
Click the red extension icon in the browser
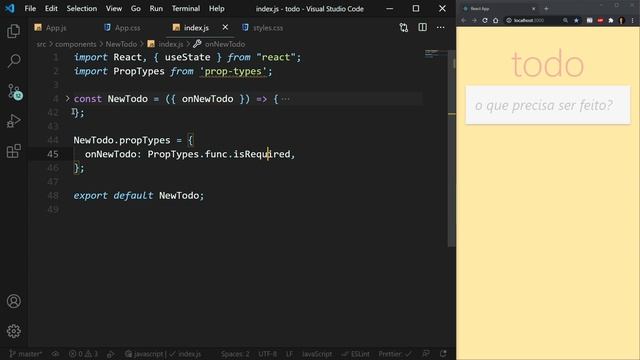(600, 20)
